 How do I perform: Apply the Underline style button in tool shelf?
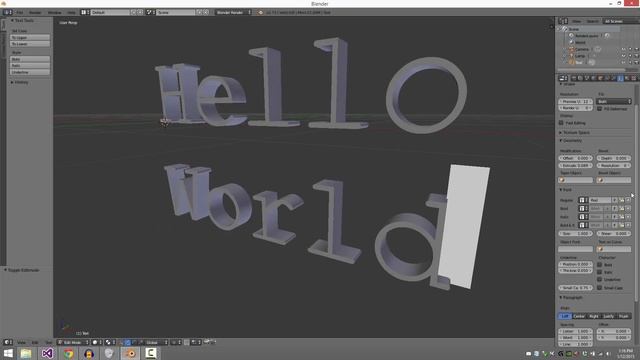pyautogui.click(x=30, y=72)
